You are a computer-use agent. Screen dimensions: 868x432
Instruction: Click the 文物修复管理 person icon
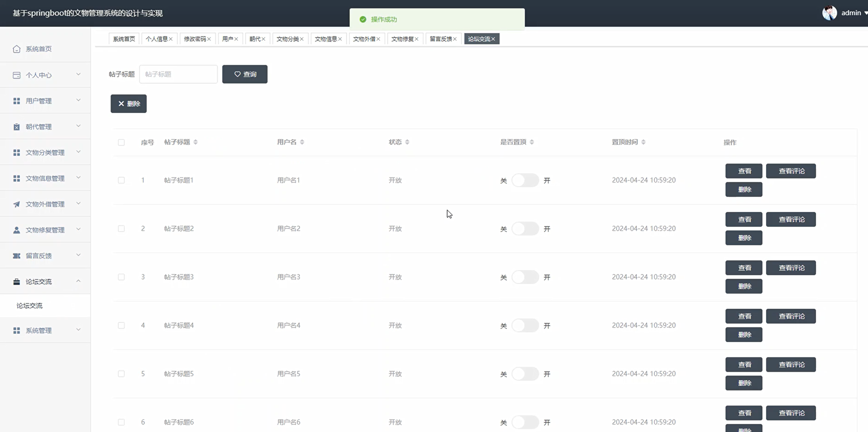pyautogui.click(x=16, y=230)
